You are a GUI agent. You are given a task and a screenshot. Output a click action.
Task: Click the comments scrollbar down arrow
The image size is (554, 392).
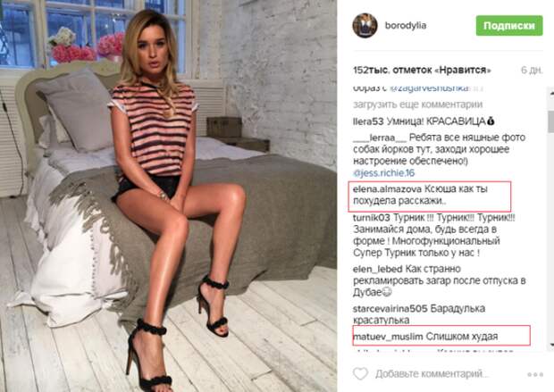point(550,345)
